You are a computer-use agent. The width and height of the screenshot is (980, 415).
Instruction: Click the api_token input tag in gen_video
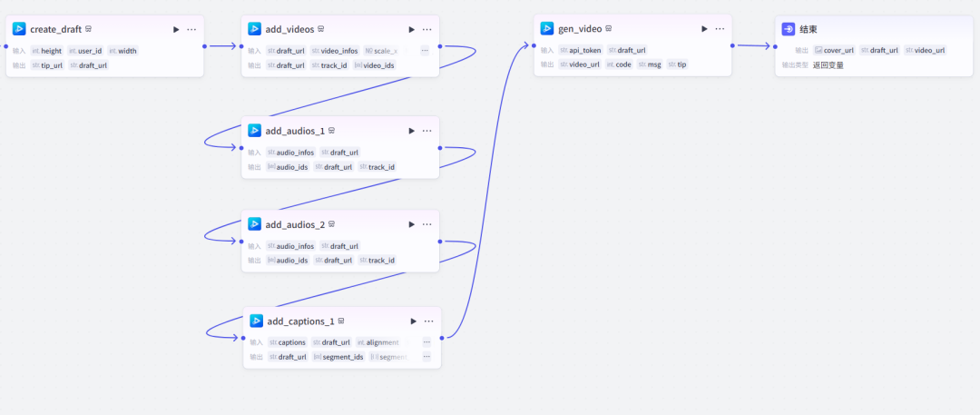581,50
